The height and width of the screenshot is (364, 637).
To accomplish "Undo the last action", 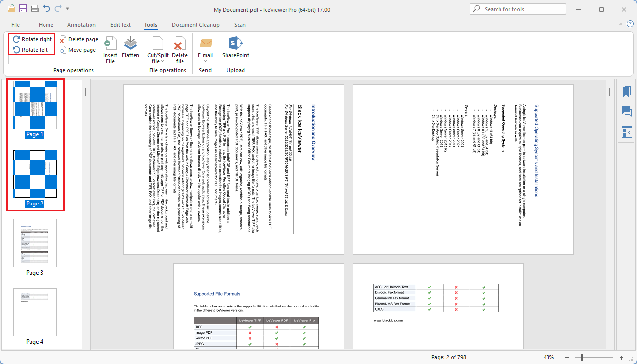I will (x=46, y=9).
